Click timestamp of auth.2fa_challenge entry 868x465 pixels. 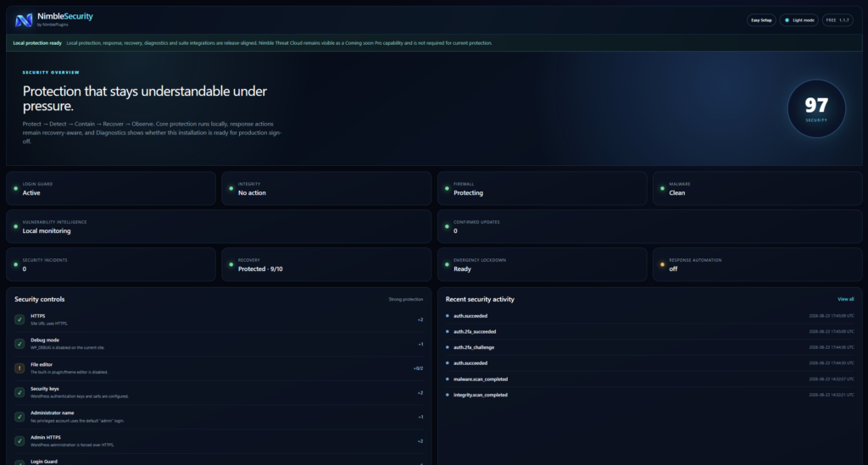coord(832,347)
